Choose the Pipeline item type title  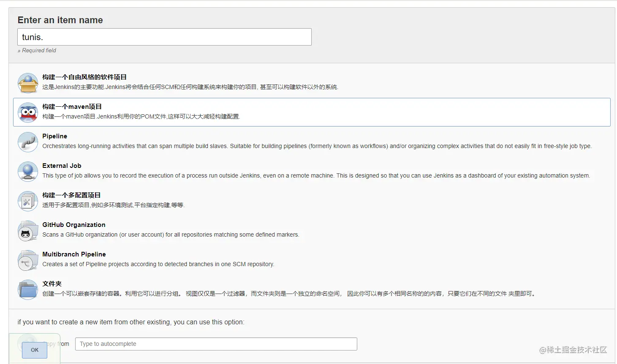pos(55,136)
